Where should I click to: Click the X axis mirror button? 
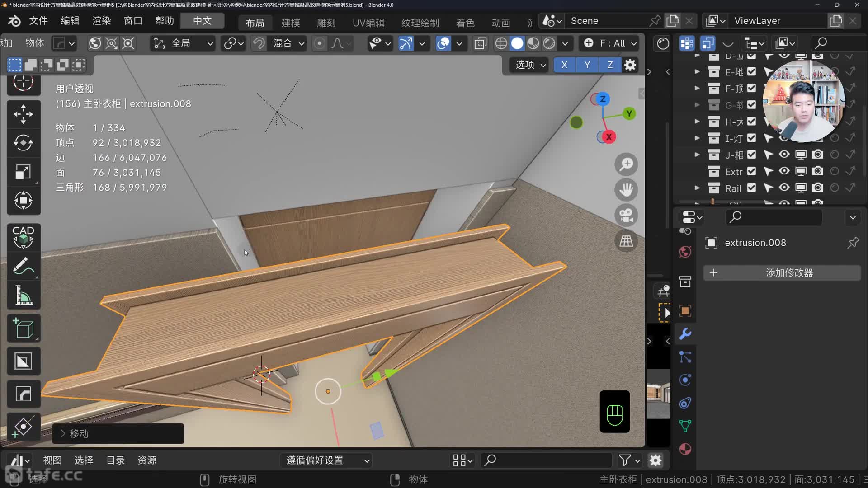coord(564,65)
